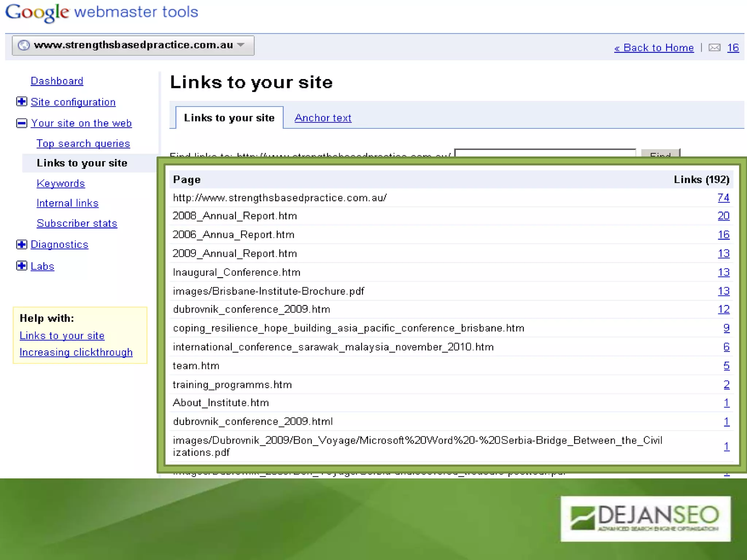Click the Find button

tap(660, 153)
